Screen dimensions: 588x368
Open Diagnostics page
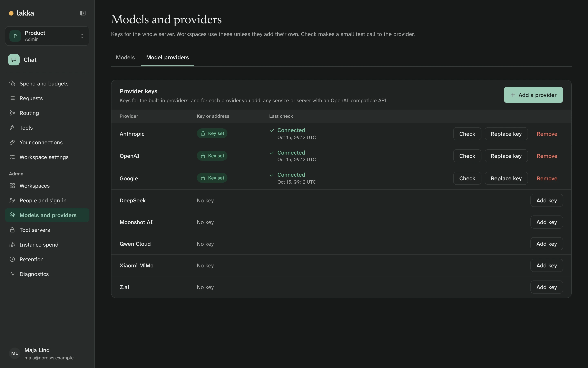47,274
